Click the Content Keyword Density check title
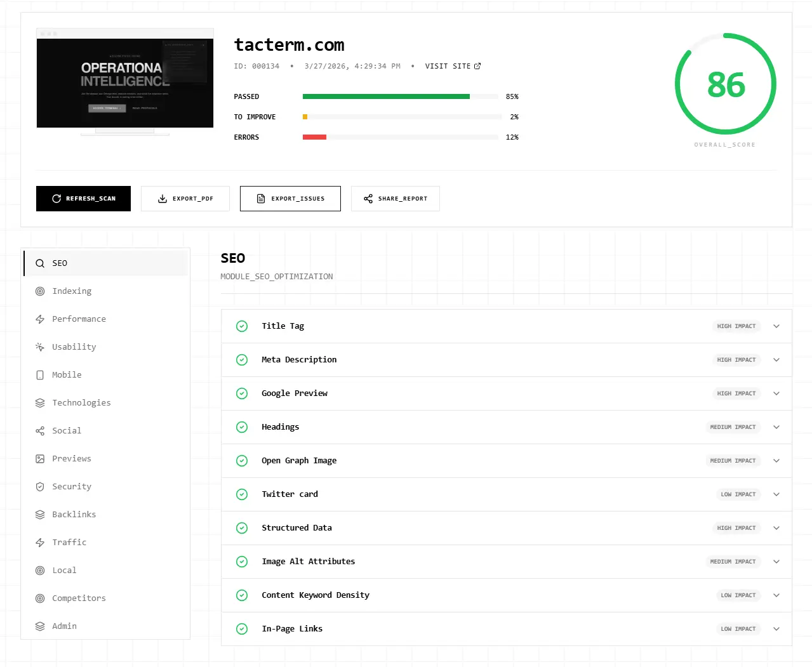Screen dimensions: 812x667 coord(316,595)
